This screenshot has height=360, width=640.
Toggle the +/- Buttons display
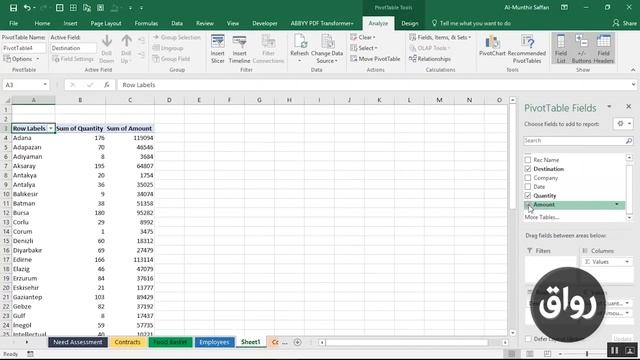coord(581,49)
